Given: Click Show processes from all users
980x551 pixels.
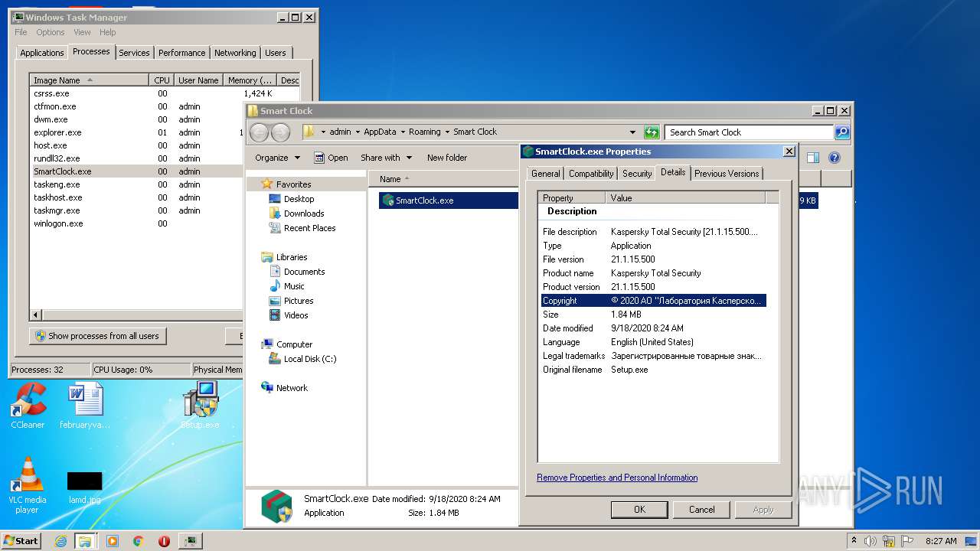Looking at the screenshot, I should 98,336.
